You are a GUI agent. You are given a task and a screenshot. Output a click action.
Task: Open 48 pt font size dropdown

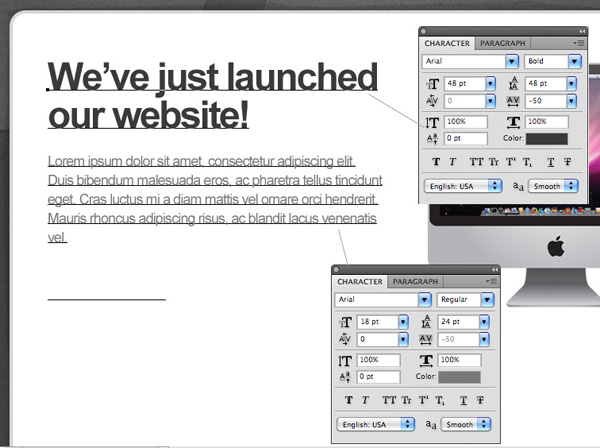tap(491, 83)
